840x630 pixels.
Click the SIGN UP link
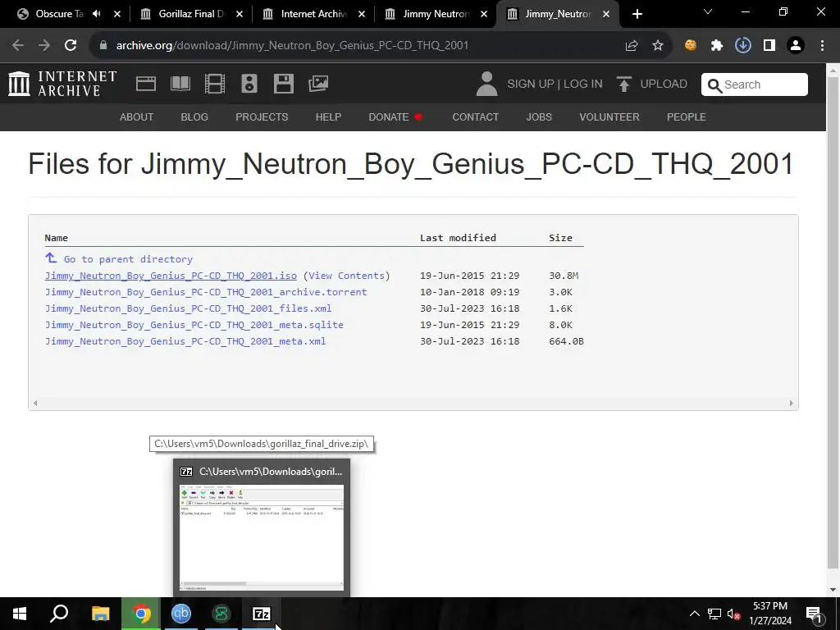(x=531, y=84)
